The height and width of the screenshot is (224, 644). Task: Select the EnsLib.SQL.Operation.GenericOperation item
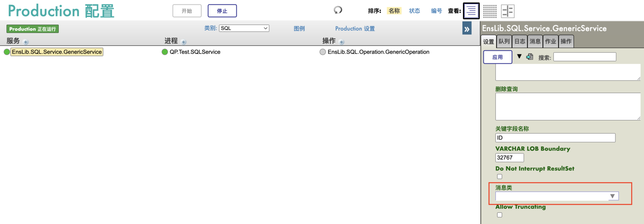point(378,52)
